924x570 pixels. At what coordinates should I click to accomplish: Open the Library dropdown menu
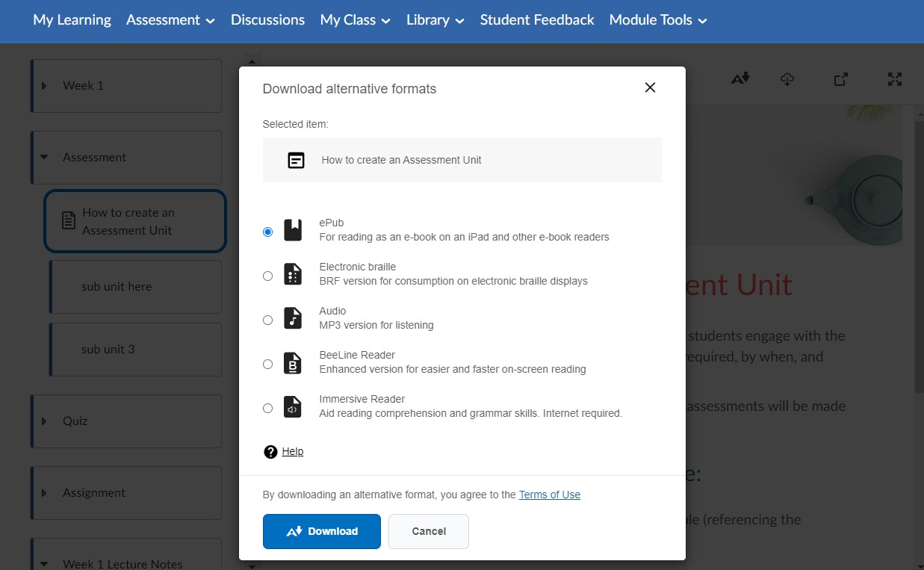[435, 20]
